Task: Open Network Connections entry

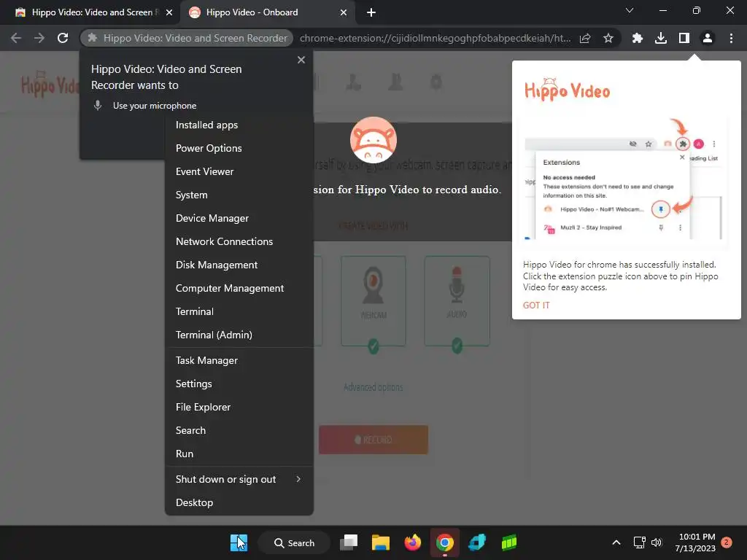Action: [x=239, y=241]
